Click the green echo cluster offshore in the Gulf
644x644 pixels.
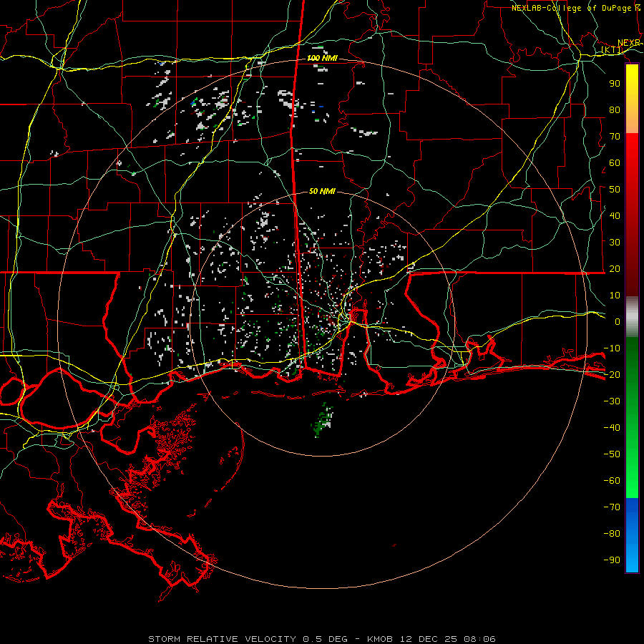323,420
